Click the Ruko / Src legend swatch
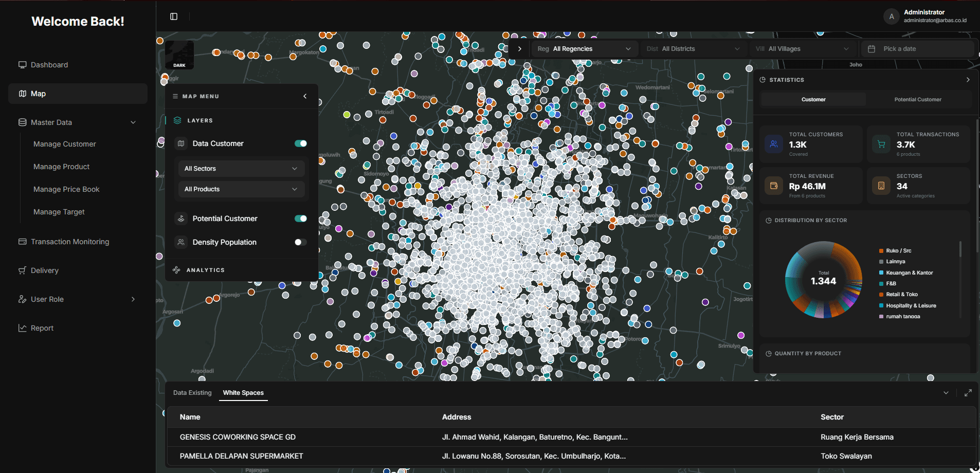Screen dimensions: 980x473 (x=881, y=251)
